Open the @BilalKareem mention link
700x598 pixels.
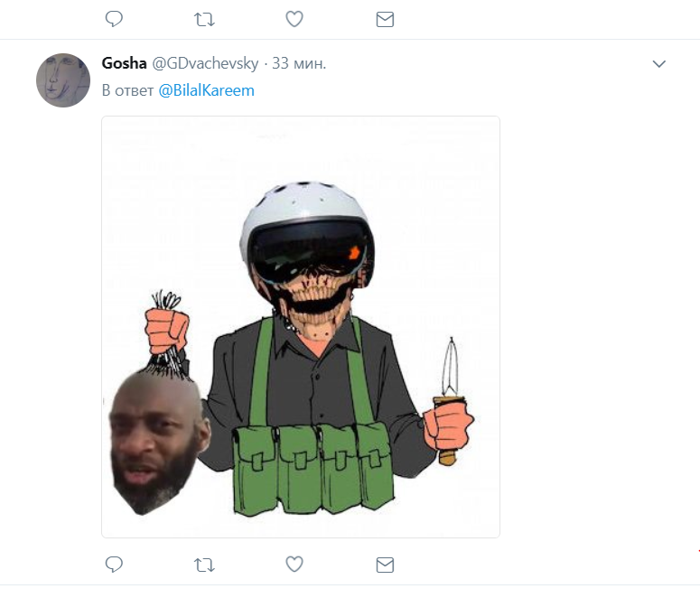click(206, 90)
